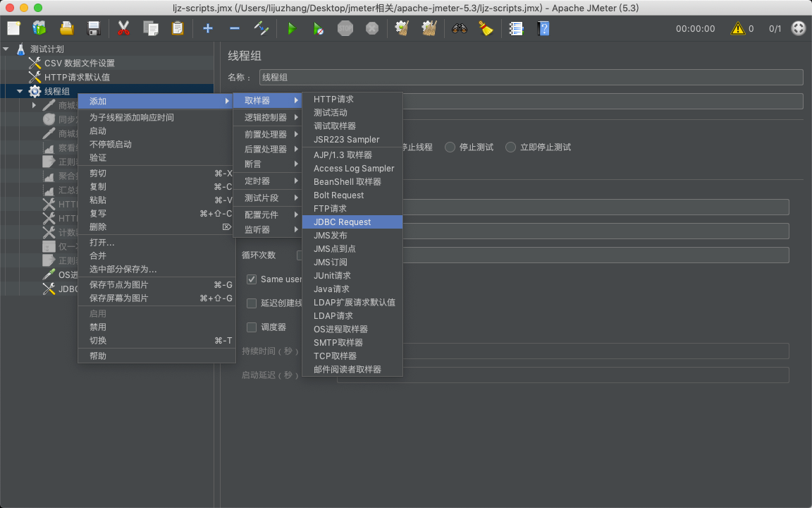Expand all nodes with the plus icon

pos(208,28)
